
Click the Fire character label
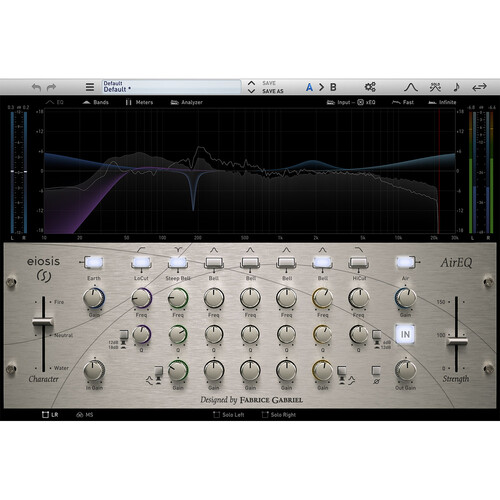click(59, 302)
